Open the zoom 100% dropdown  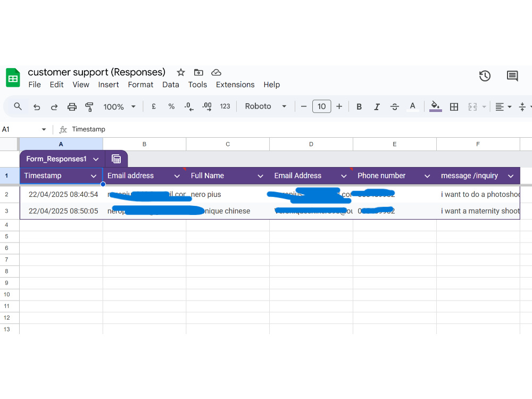pos(119,107)
